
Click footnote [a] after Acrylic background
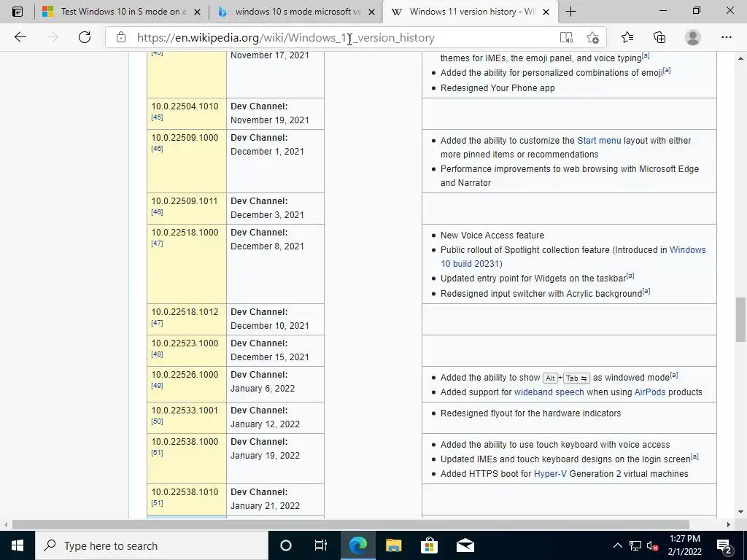[646, 291]
